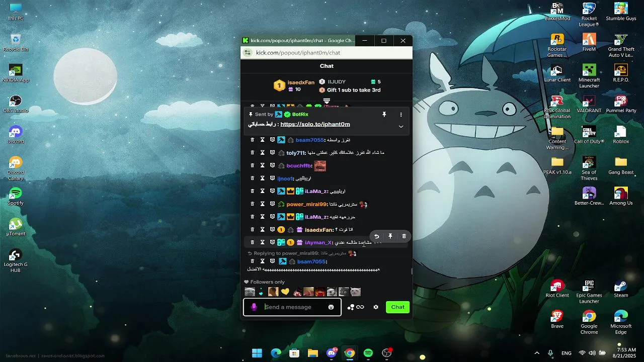Image resolution: width=644 pixels, height=362 pixels.
Task: Unpin the BotRix pinned message
Action: (x=384, y=115)
